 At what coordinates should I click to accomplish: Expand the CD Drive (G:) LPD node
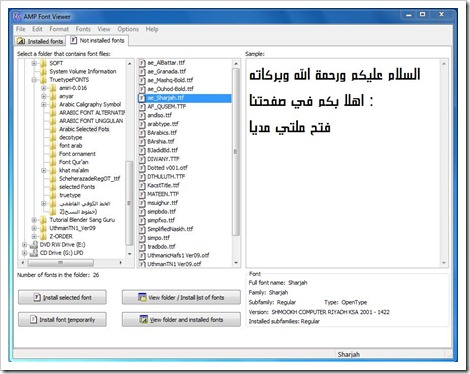click(x=24, y=253)
